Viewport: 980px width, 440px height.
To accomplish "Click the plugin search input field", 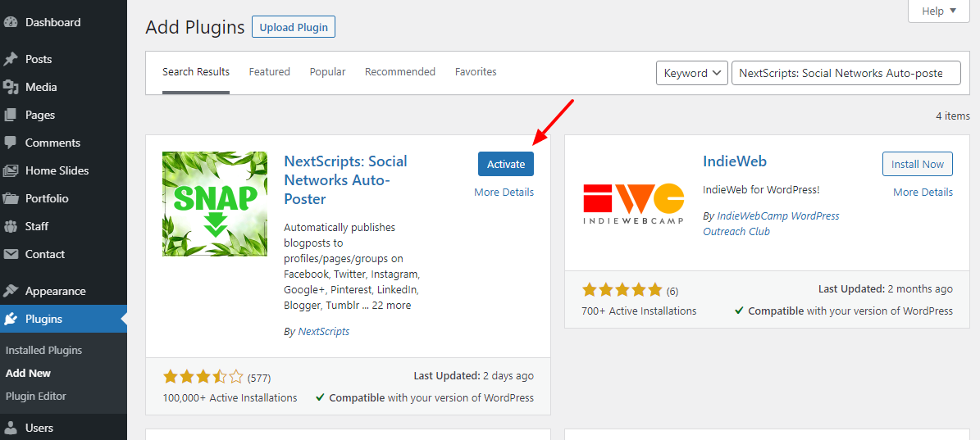I will point(846,73).
